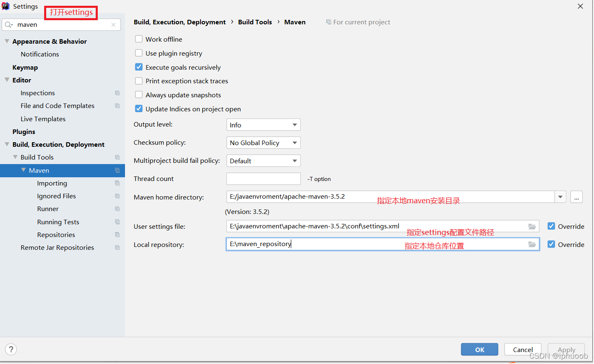The image size is (594, 364).
Task: Select Live Templates in the tree
Action: click(x=43, y=119)
